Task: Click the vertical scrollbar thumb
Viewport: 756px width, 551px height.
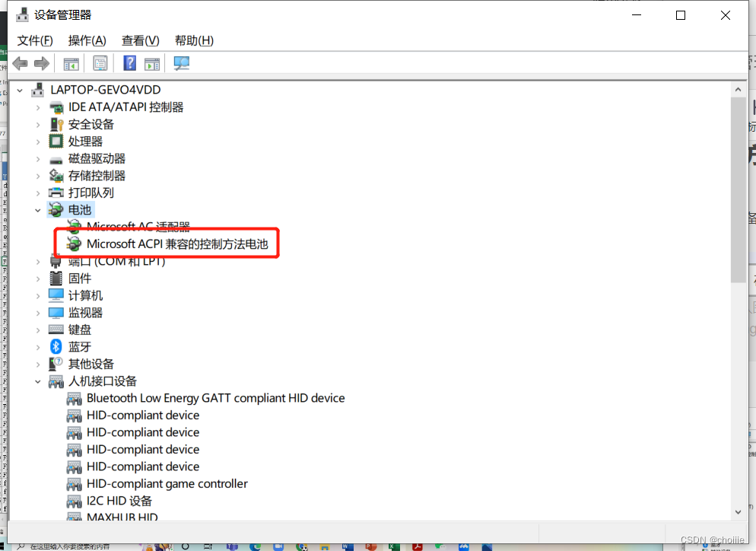Action: coord(739,190)
